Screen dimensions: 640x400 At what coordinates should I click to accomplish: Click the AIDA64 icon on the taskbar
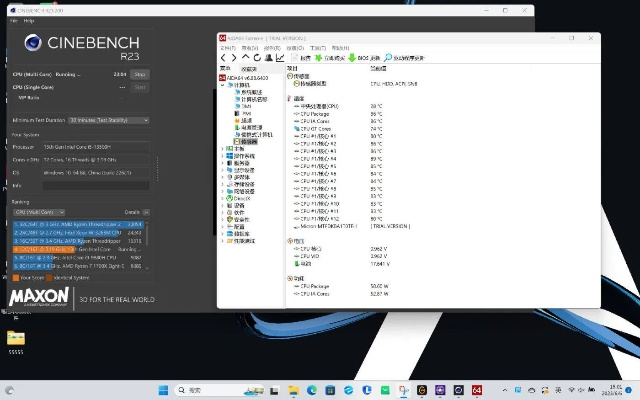pyautogui.click(x=478, y=389)
